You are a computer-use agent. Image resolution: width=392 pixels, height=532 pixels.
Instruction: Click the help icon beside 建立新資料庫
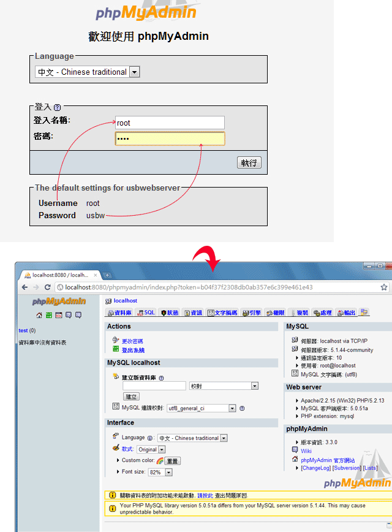tap(162, 378)
